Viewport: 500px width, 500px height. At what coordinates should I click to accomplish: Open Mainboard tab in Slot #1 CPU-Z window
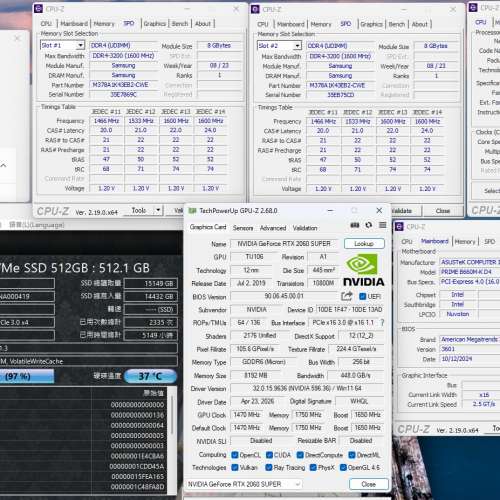click(x=74, y=24)
